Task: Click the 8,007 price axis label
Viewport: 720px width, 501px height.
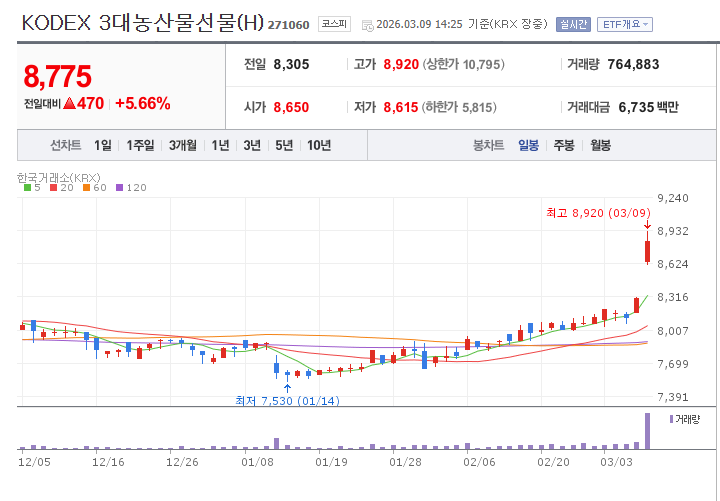Action: coord(673,331)
